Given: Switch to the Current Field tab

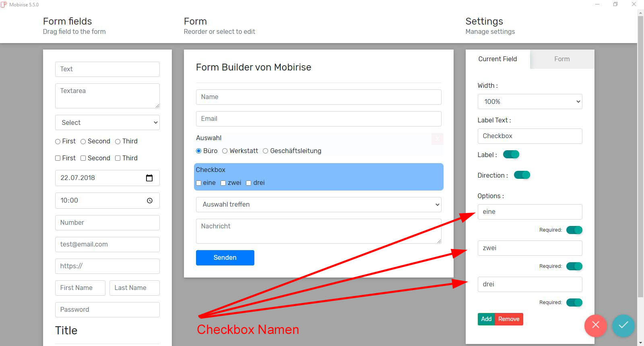Looking at the screenshot, I should (497, 59).
